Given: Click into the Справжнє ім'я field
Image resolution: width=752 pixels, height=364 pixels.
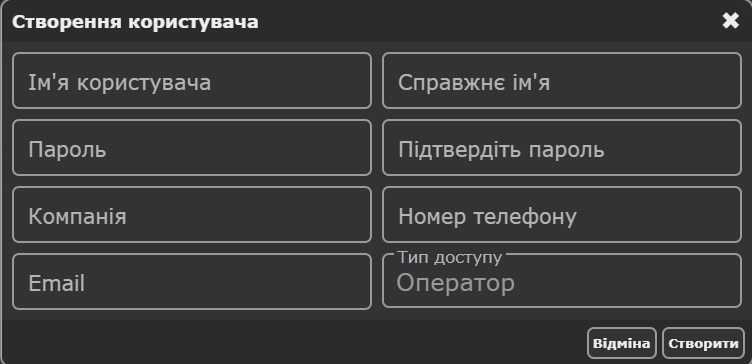Looking at the screenshot, I should click(562, 81).
